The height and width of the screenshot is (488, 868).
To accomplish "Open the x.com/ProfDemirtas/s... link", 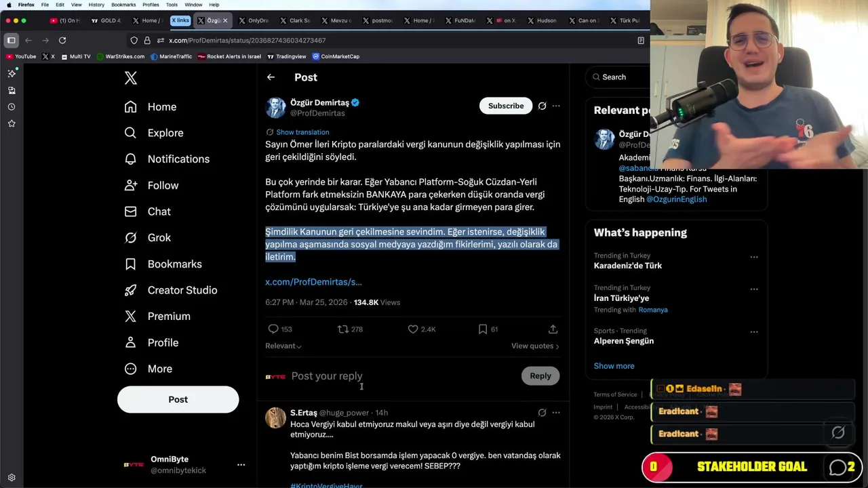I will (x=313, y=282).
